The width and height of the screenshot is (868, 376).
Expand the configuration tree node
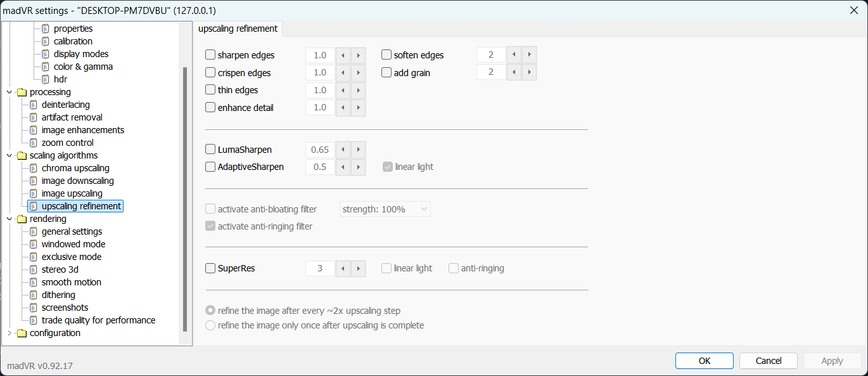(9, 333)
